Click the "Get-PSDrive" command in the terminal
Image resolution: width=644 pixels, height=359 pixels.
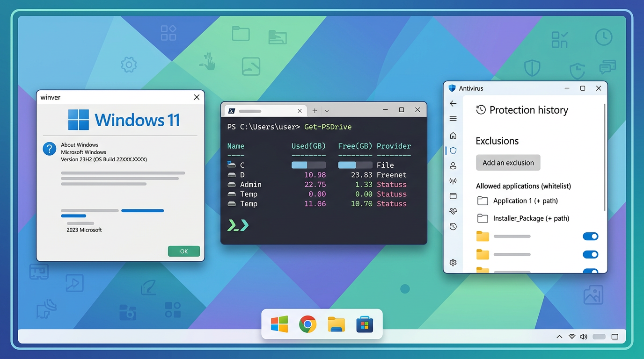pos(328,127)
